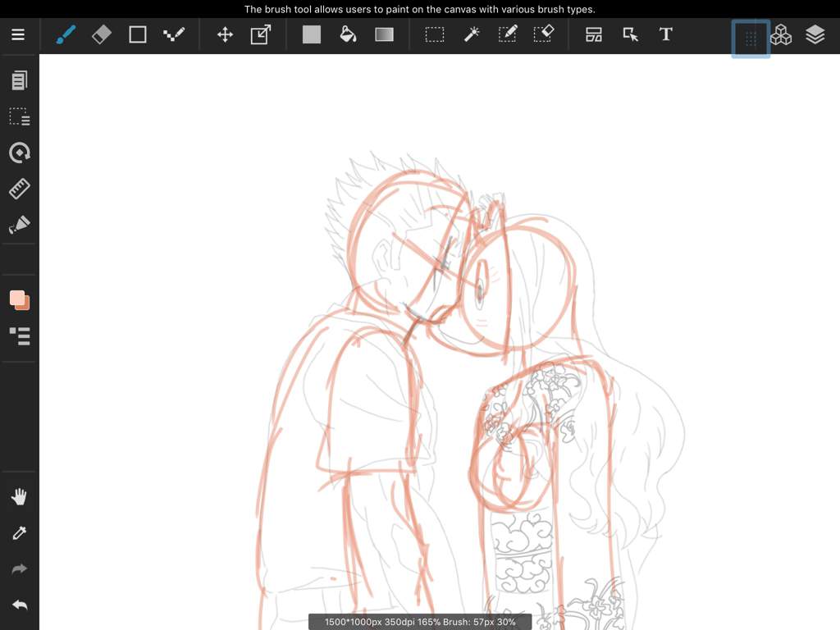Select the Gradient tool
The width and height of the screenshot is (840, 630).
[x=384, y=34]
